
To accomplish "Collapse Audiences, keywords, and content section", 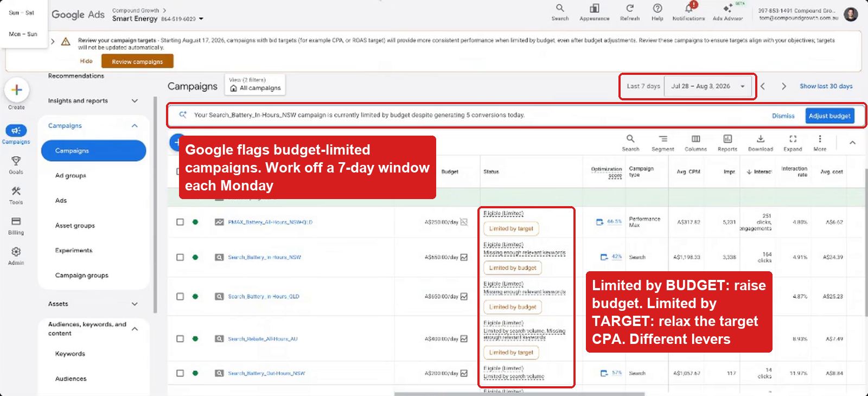I will 135,329.
